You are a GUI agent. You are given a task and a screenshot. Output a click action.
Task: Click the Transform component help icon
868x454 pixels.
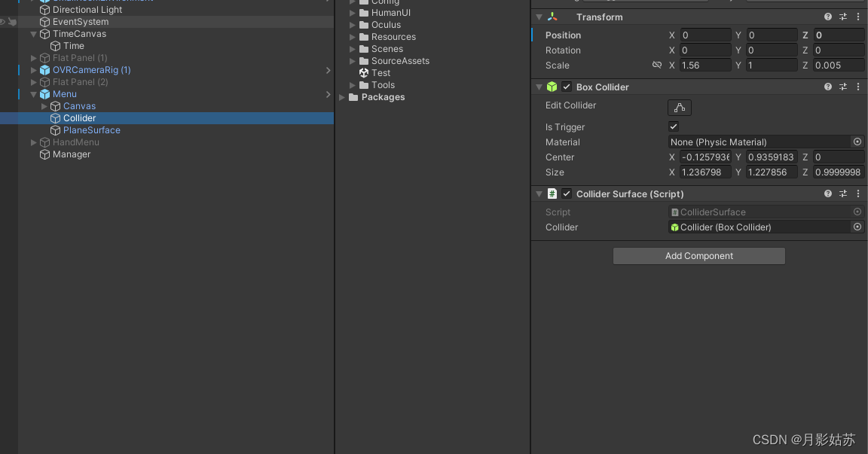(827, 16)
